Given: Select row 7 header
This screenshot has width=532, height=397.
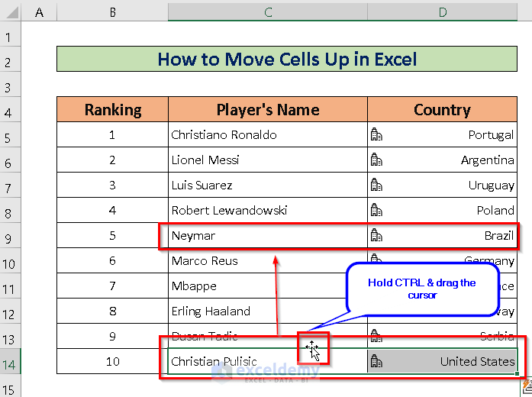Looking at the screenshot, I should coord(10,185).
